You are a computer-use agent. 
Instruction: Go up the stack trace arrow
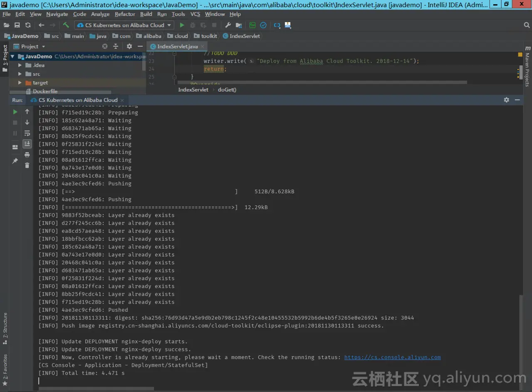(27, 112)
